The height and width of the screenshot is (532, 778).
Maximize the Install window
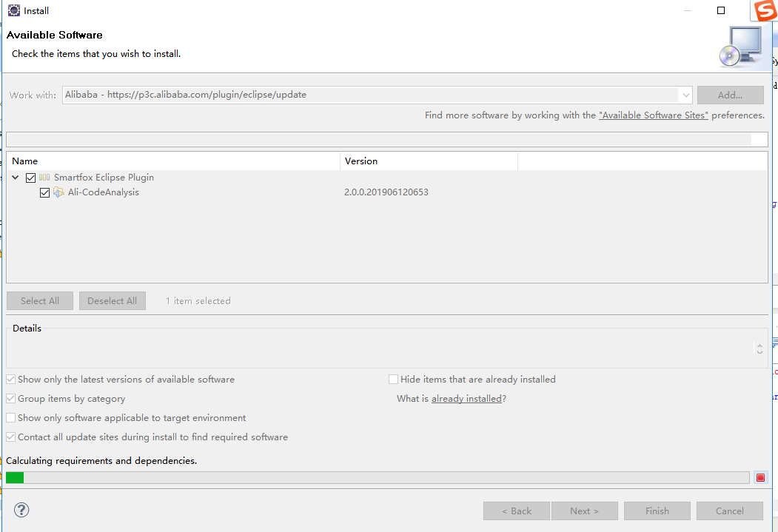721,10
